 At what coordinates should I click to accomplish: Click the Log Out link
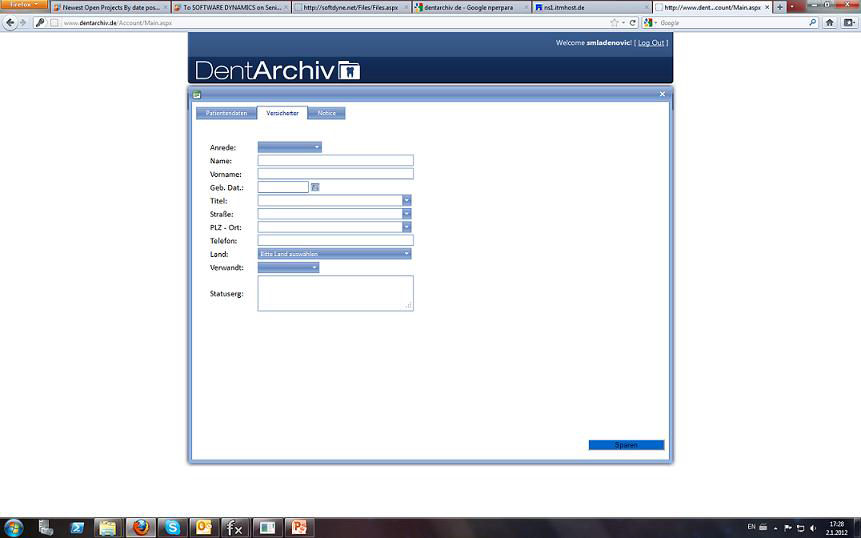tap(651, 43)
